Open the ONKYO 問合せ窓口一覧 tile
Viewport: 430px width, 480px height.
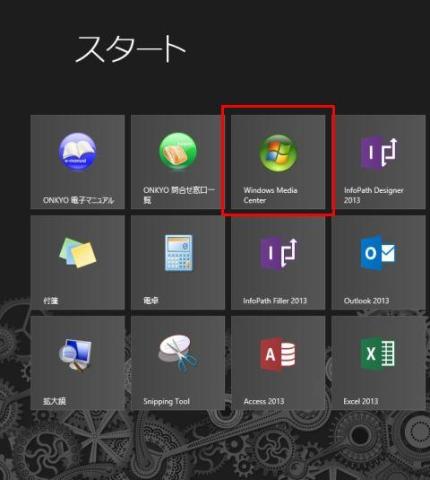click(x=178, y=162)
